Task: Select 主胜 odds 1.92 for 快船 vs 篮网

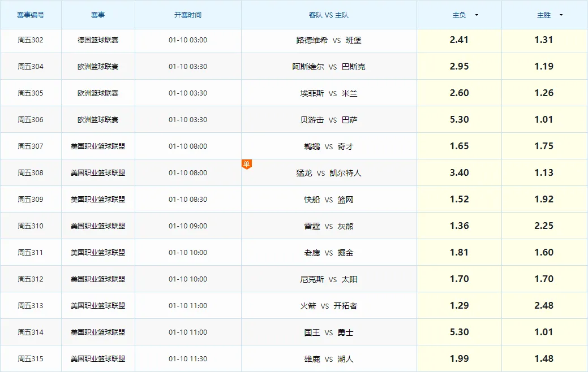Action: (x=544, y=200)
